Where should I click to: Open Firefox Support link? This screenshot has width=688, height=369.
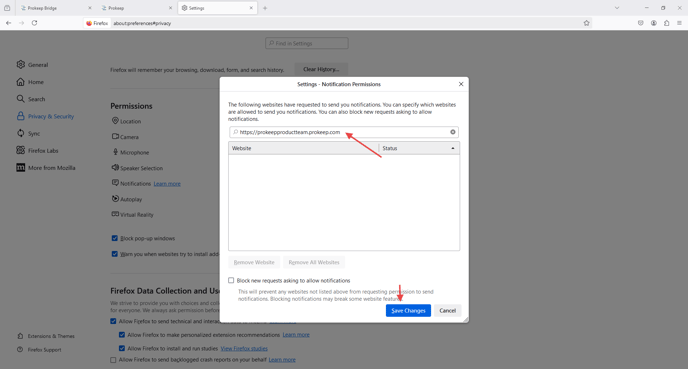tap(39, 350)
